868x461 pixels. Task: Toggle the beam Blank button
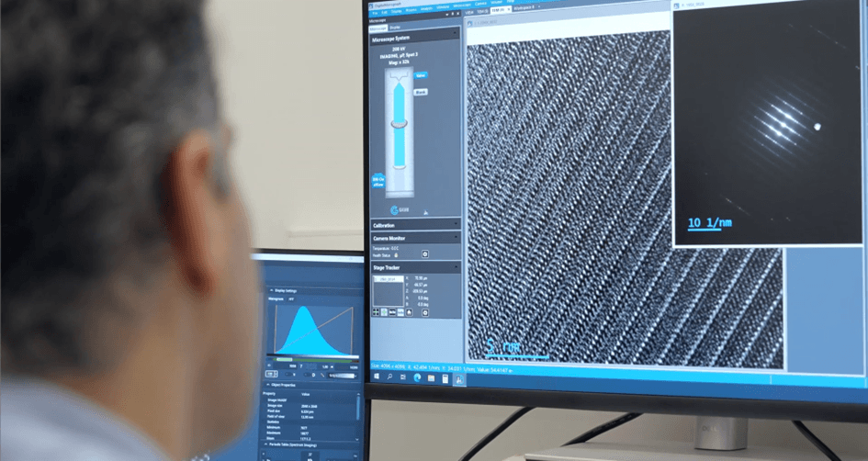[x=421, y=92]
